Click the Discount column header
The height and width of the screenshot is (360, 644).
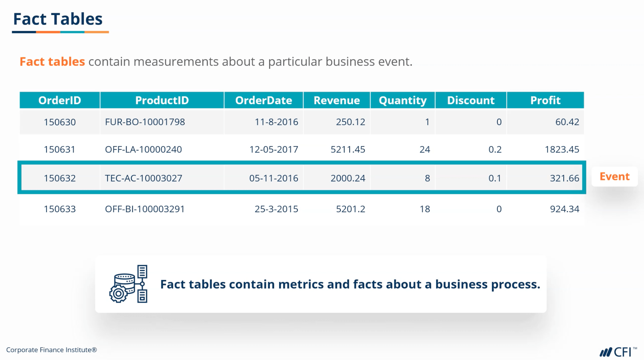click(470, 100)
